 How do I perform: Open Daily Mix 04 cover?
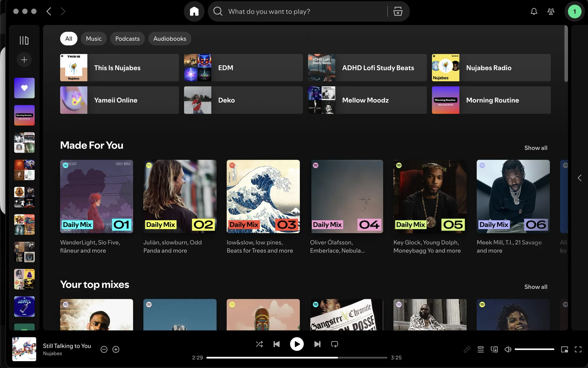pyautogui.click(x=347, y=196)
